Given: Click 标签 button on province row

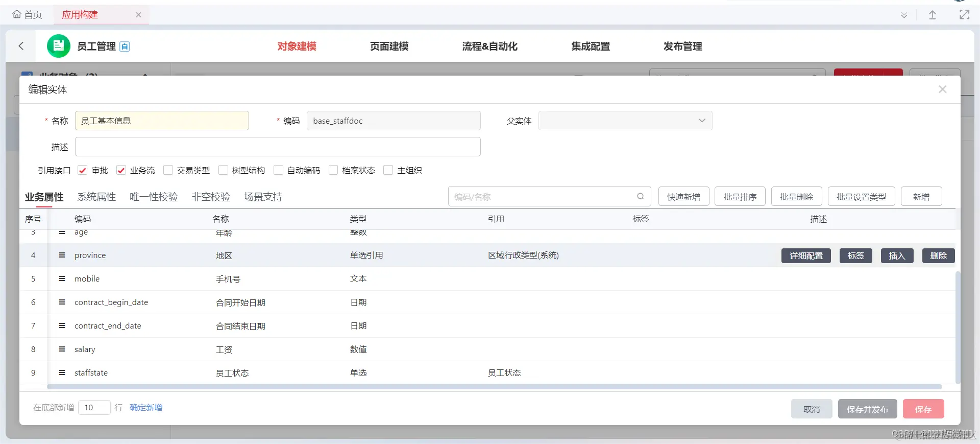Looking at the screenshot, I should (855, 255).
